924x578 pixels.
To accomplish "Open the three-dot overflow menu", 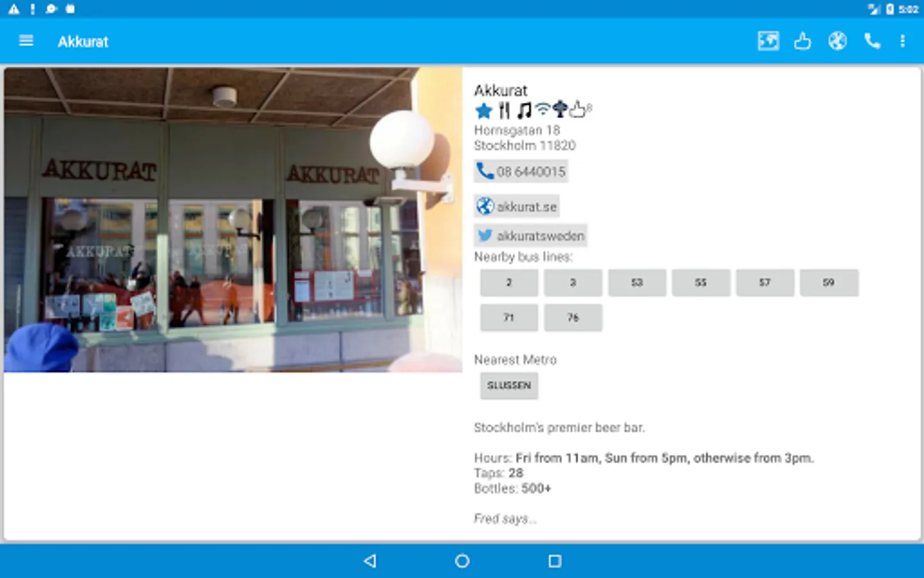I will click(903, 41).
